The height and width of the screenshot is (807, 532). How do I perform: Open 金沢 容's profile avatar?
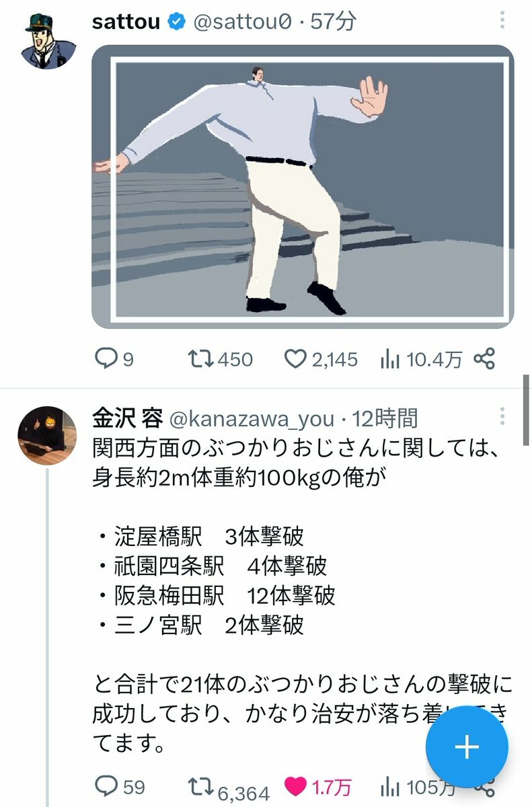pyautogui.click(x=46, y=435)
